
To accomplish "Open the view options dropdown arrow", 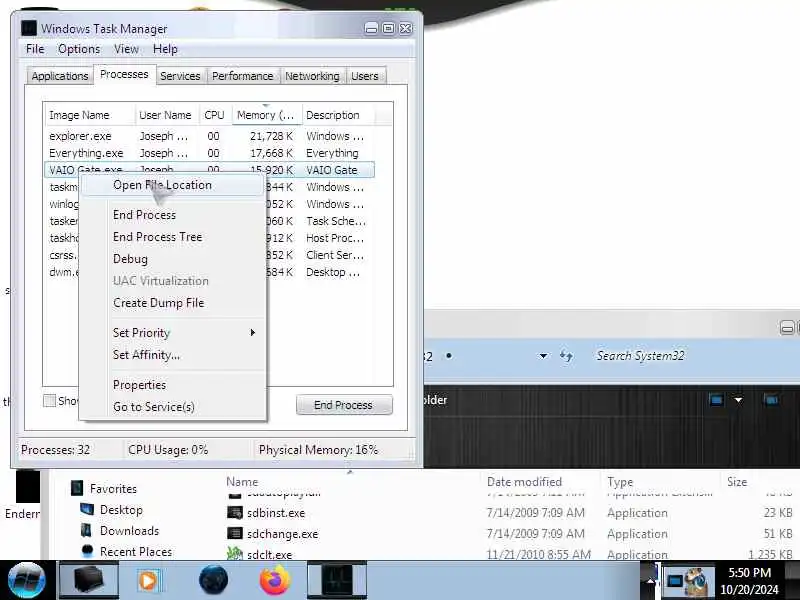I will tap(738, 400).
